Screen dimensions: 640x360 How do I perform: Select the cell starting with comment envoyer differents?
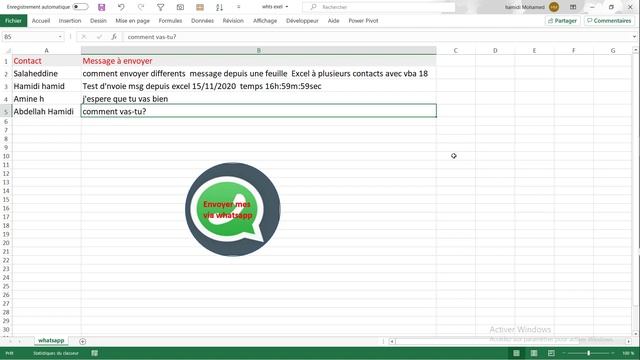point(258,73)
